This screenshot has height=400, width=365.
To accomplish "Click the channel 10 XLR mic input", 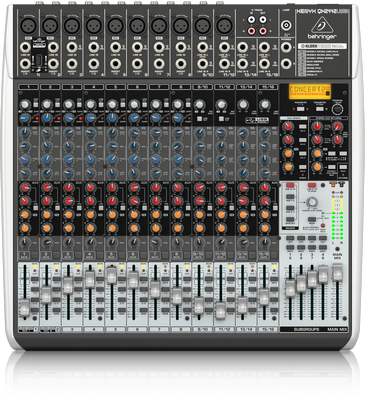I will pyautogui.click(x=224, y=26).
